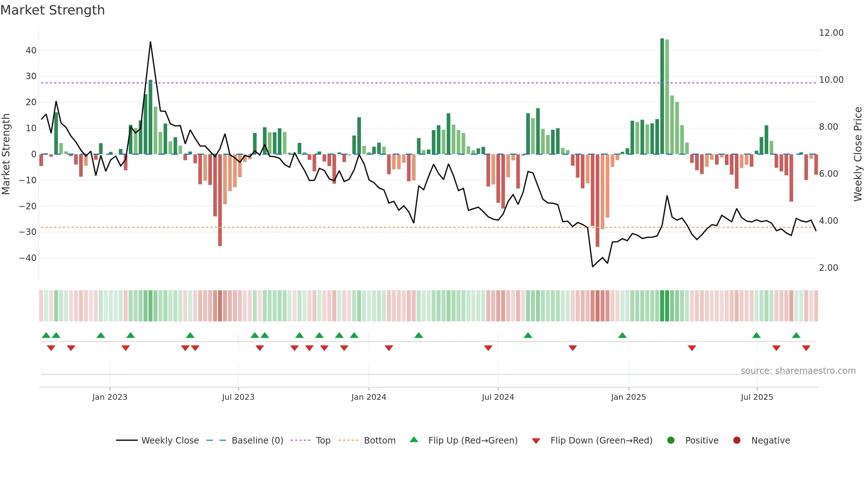Select the Jan 2023 x-axis label
The width and height of the screenshot is (868, 488).
110,397
